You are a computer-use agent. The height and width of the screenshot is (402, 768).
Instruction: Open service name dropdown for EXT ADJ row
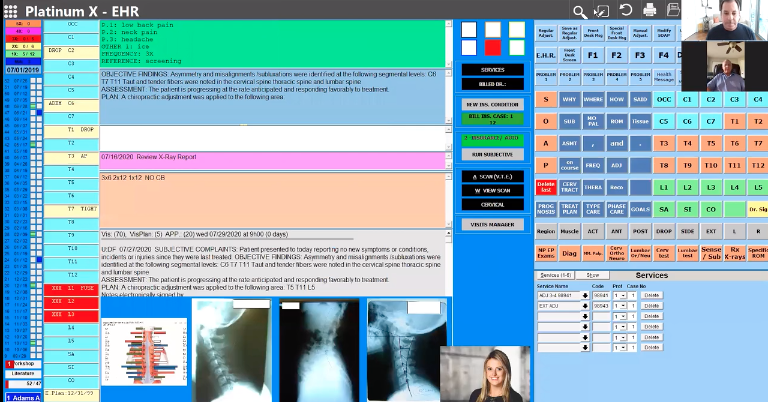click(x=585, y=306)
